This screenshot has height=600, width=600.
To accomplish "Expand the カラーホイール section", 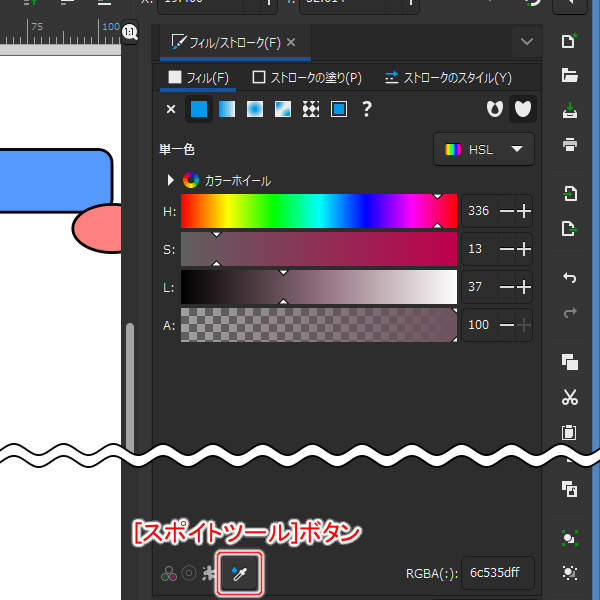I will (171, 180).
